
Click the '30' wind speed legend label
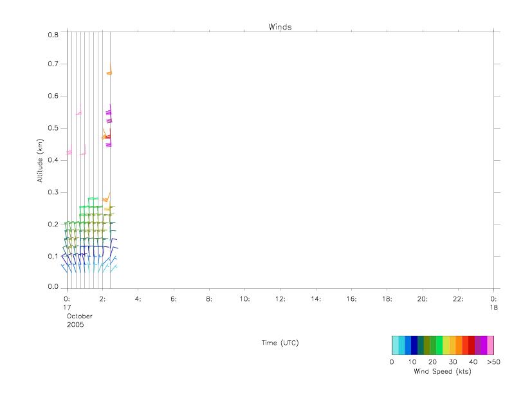tap(453, 361)
